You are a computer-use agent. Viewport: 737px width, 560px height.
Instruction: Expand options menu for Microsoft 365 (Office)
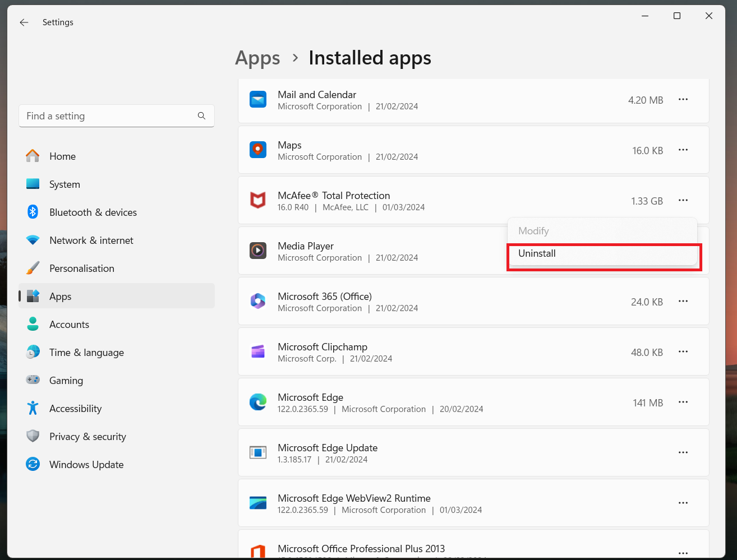(683, 301)
